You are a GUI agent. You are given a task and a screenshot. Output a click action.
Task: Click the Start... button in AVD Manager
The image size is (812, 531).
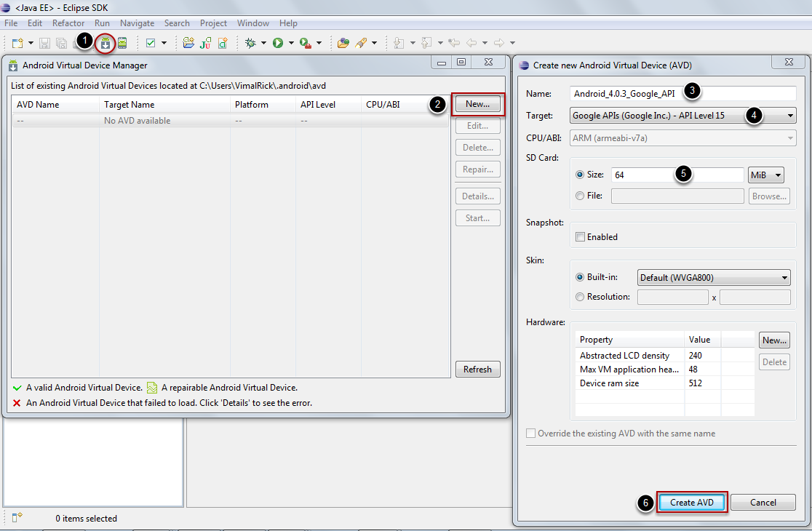[x=477, y=218]
